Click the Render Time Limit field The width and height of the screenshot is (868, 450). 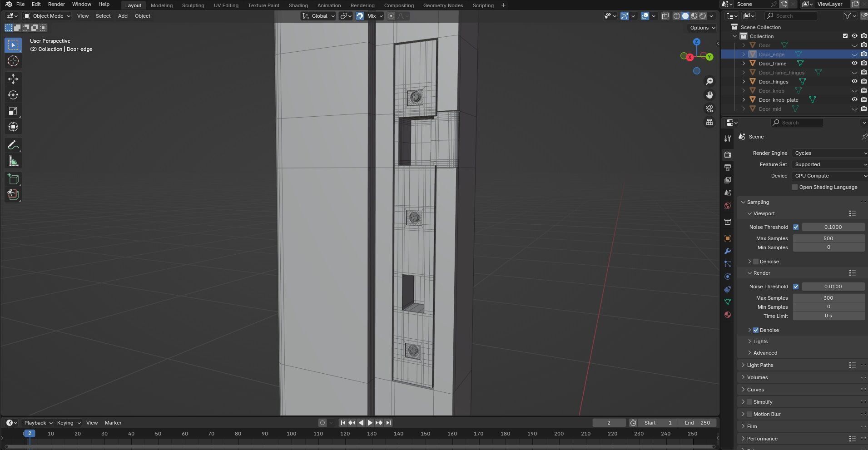[828, 316]
